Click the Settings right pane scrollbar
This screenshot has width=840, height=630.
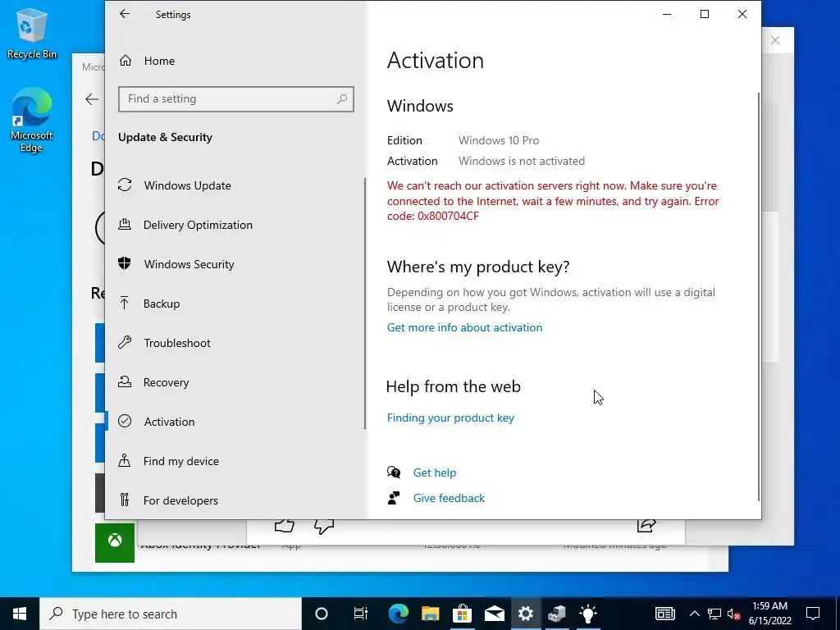759,297
